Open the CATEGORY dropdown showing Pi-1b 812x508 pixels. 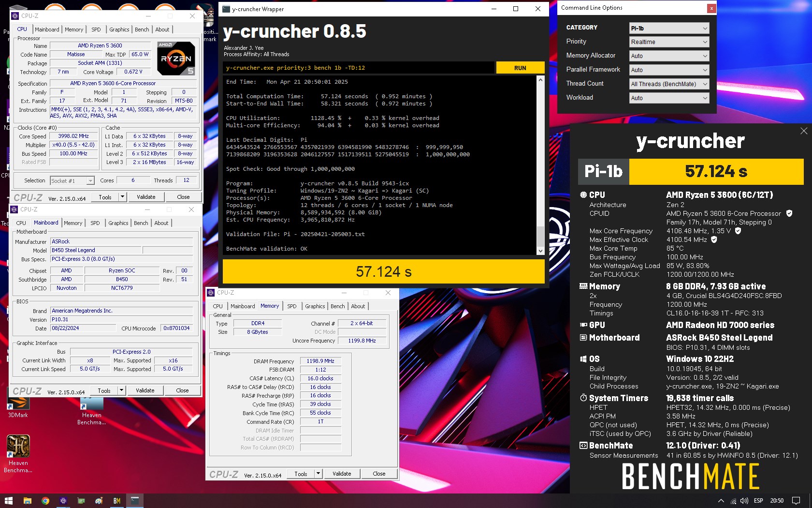click(x=669, y=28)
